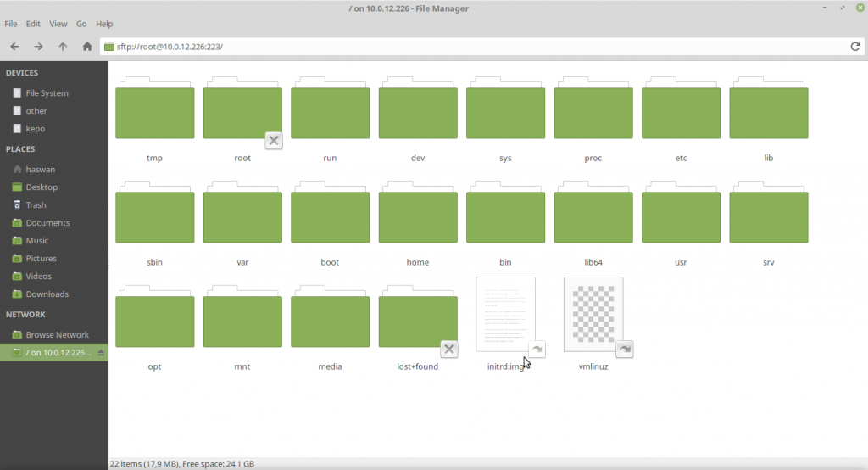Select the vmlinuz file thumbnail
Image resolution: width=868 pixels, height=470 pixels.
tap(593, 314)
